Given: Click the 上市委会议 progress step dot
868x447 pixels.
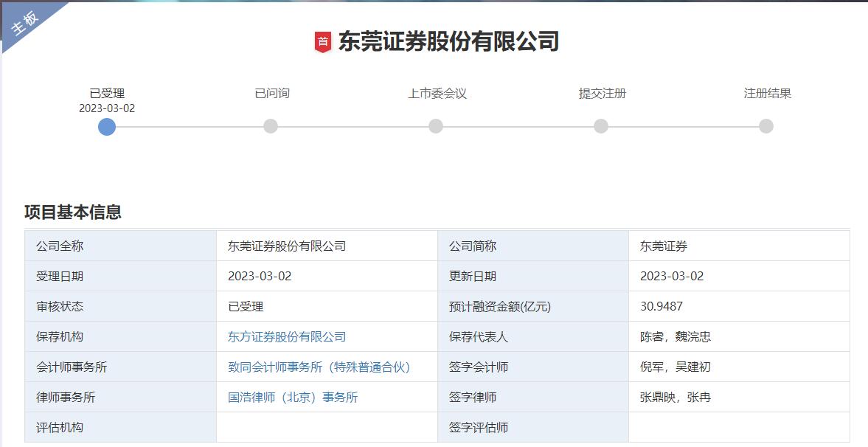Looking at the screenshot, I should tap(436, 127).
